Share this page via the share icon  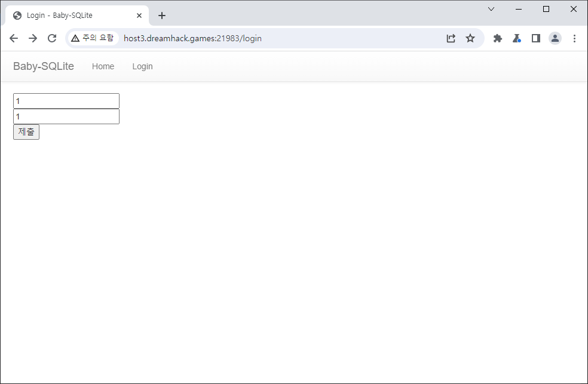tap(451, 38)
